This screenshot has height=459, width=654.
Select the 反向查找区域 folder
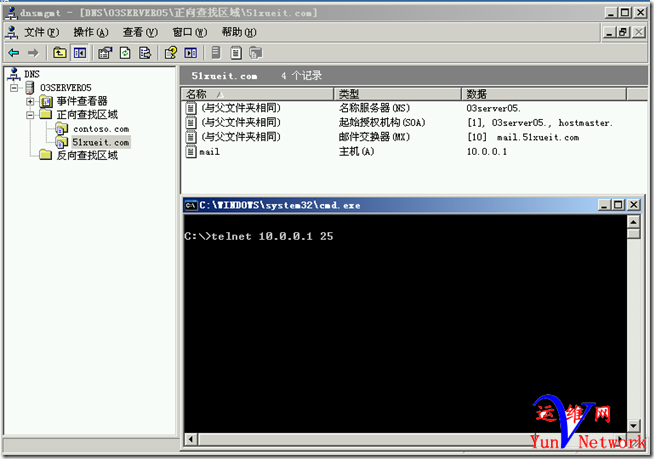[87, 155]
